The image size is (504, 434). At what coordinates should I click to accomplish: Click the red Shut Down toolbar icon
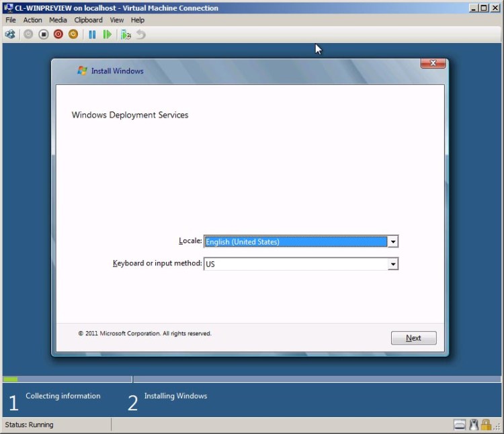click(x=58, y=34)
